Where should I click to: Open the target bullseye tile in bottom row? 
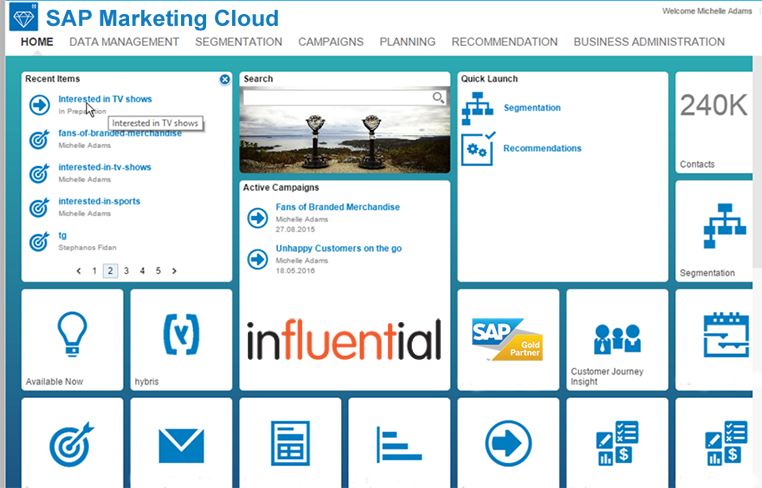point(72,443)
